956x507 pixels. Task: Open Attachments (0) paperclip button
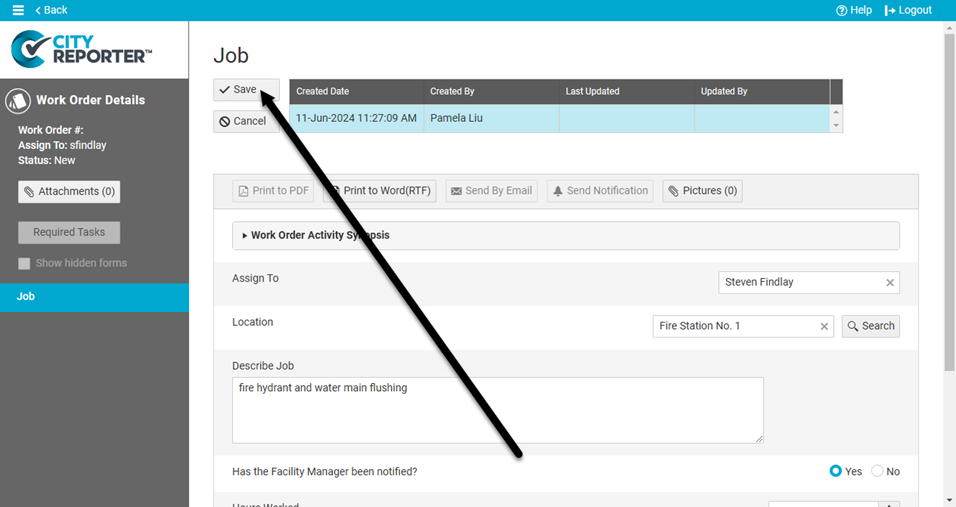click(x=69, y=192)
